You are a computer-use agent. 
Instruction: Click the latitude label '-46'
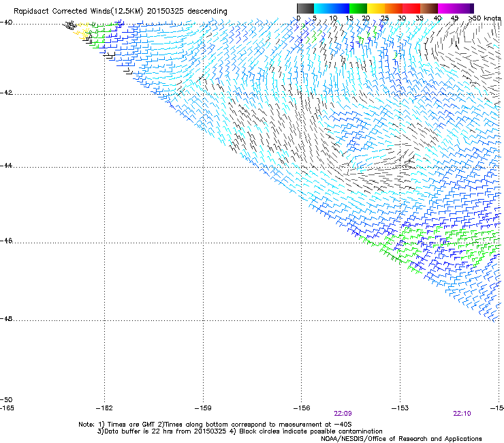[x=6, y=241]
